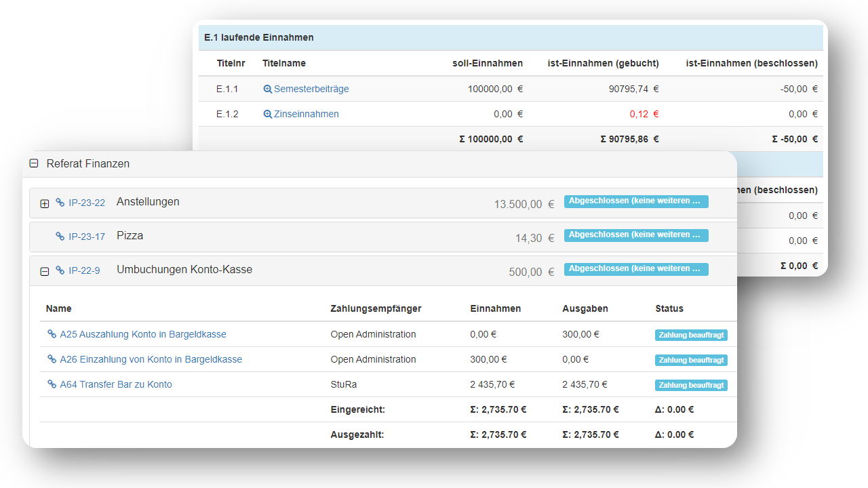Open A26 Einzahlung von Konto in Bargeldkasse
Image resolution: width=868 pixels, height=488 pixels.
(x=151, y=359)
